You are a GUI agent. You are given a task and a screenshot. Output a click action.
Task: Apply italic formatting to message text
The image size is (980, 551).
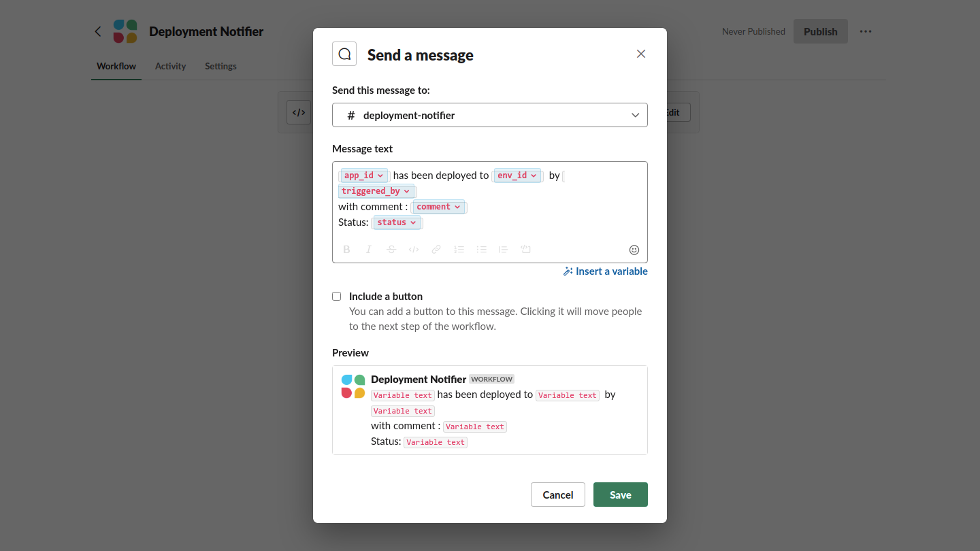click(369, 250)
